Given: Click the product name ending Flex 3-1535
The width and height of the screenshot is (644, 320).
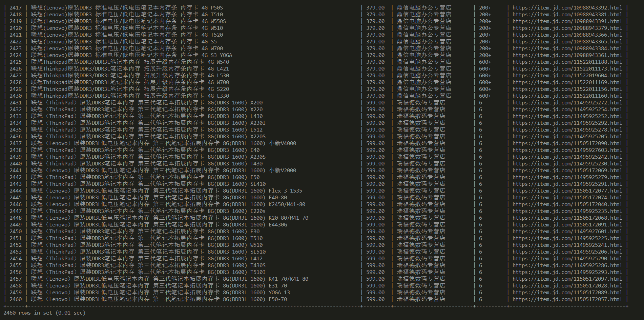Looking at the screenshot, I should (167, 191).
